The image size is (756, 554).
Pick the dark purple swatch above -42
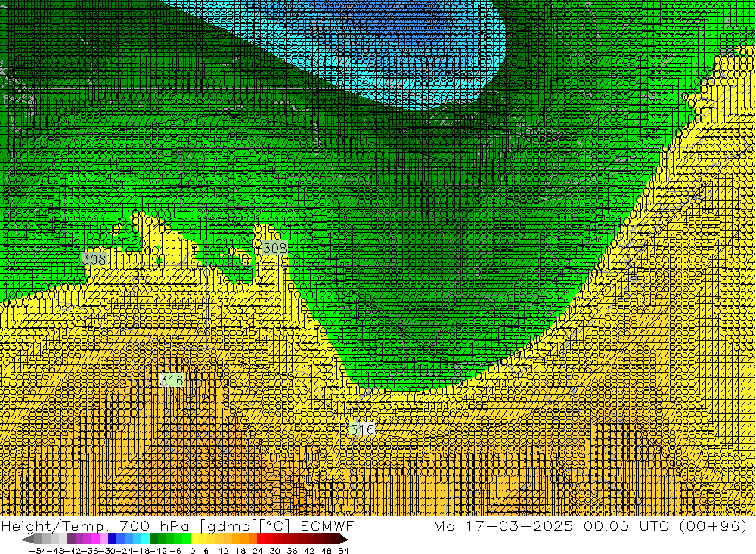click(71, 539)
